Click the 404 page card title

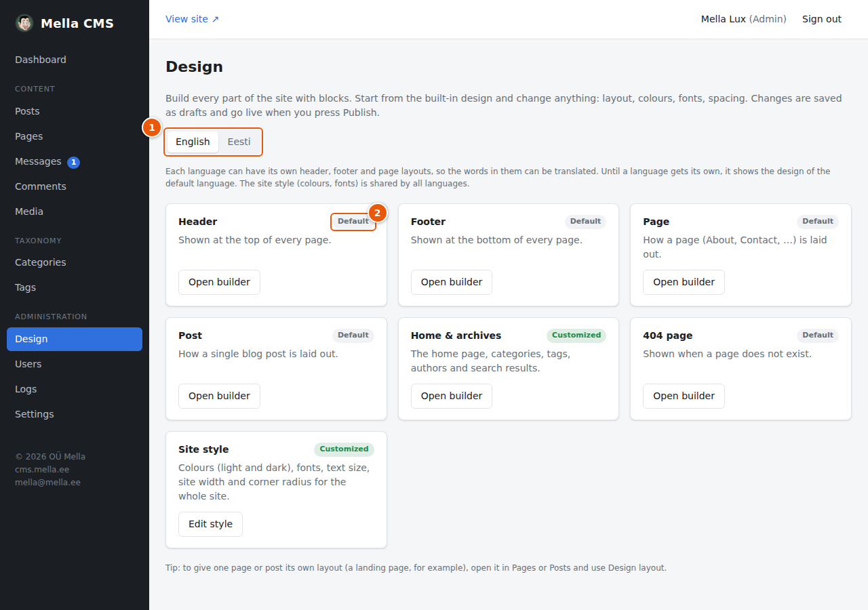pos(668,335)
